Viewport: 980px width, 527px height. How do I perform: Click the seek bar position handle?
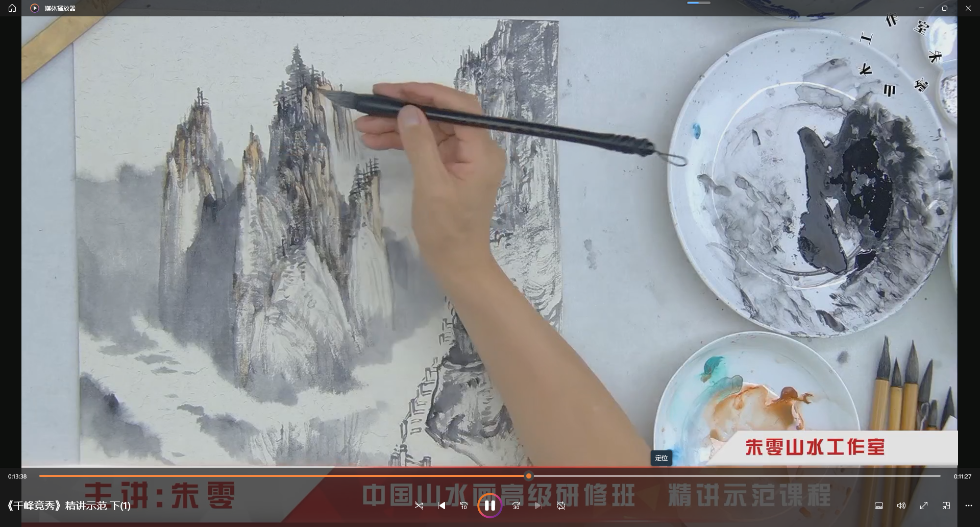(x=529, y=476)
